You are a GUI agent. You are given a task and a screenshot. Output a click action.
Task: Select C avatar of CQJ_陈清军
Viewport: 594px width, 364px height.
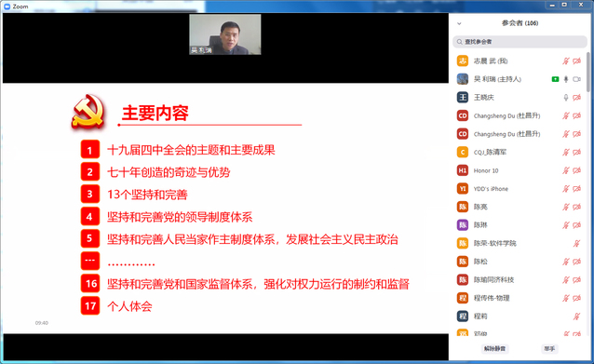point(463,153)
